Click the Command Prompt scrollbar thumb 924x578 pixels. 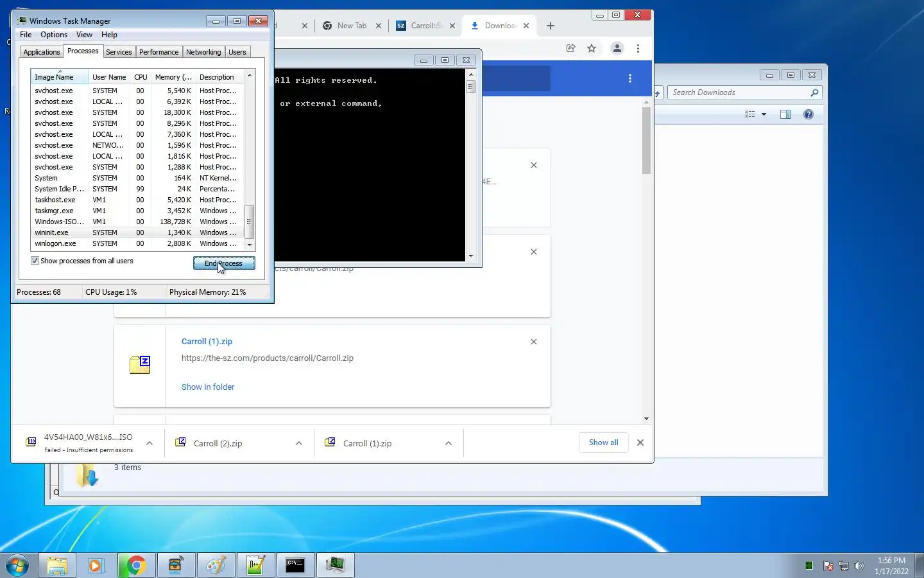tap(471, 87)
